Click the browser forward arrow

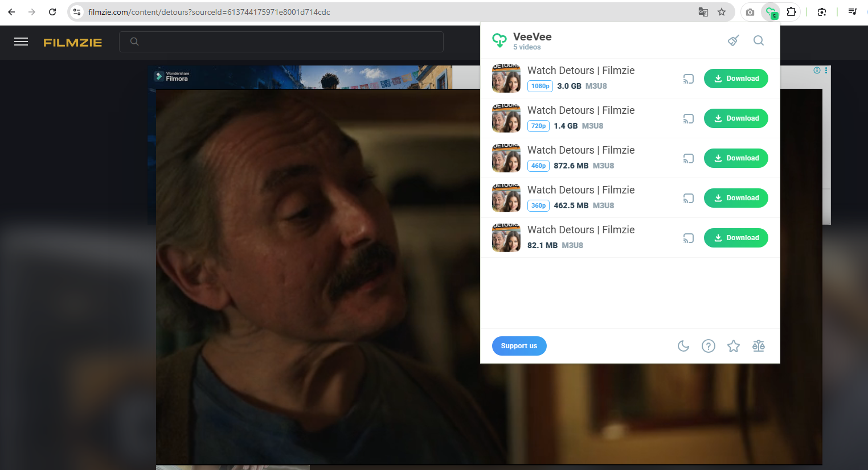[32, 12]
